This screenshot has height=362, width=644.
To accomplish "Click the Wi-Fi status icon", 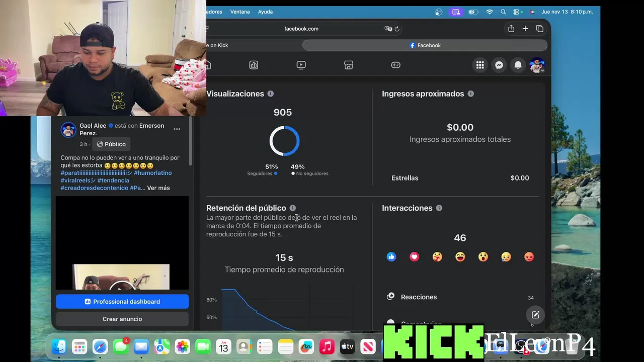I will 490,12.
